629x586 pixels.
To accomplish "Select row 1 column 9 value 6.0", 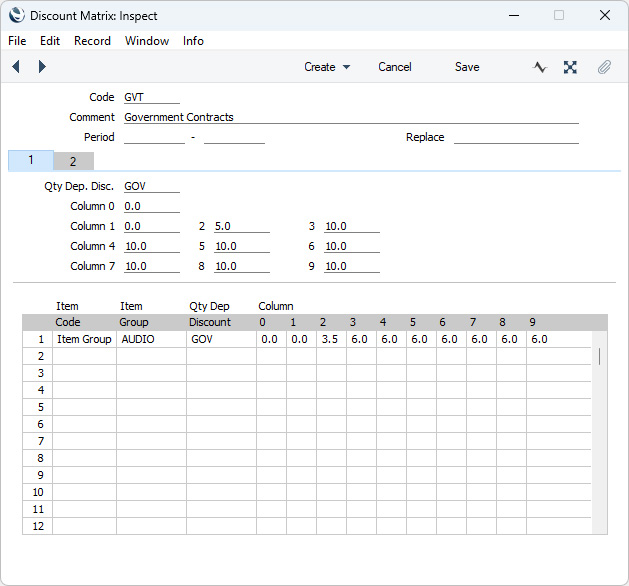I will point(559,339).
